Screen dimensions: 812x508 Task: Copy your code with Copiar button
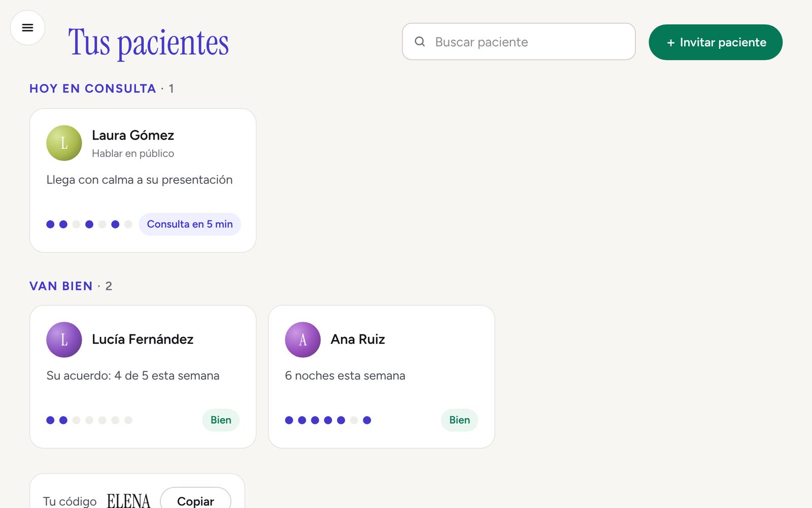pos(195,501)
